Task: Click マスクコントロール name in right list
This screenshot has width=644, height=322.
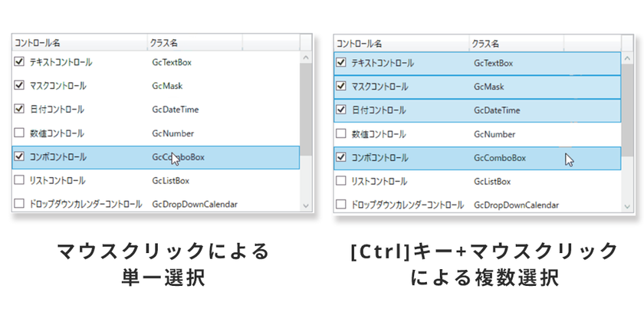Action: coord(380,87)
